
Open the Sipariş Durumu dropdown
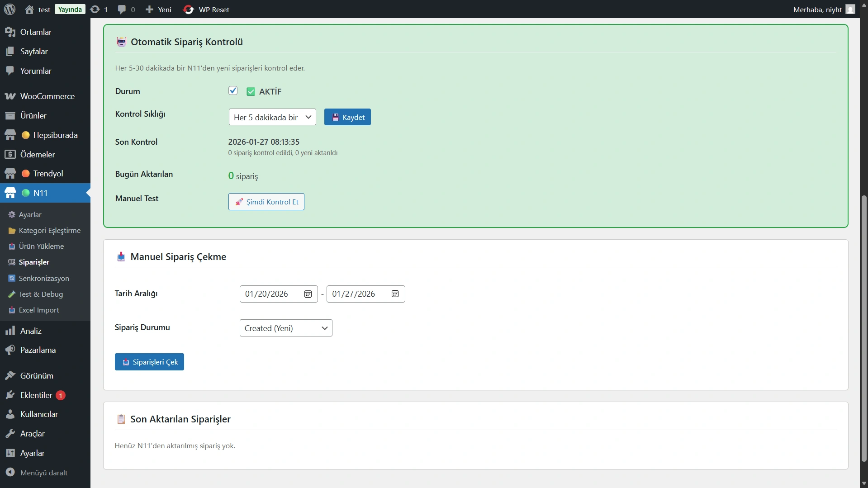click(x=286, y=328)
